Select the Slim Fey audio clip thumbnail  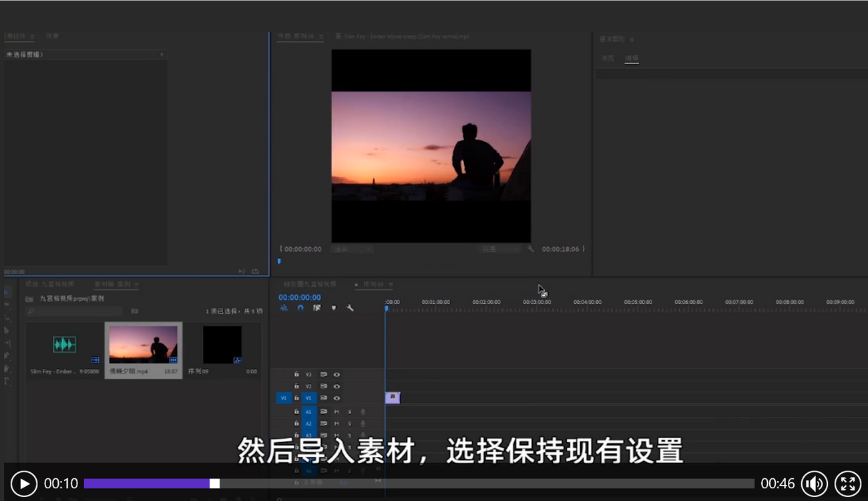(x=65, y=345)
